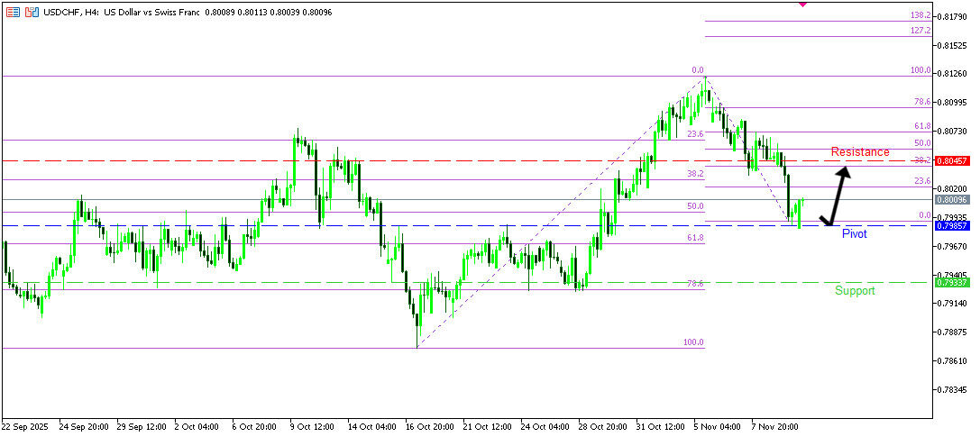
Task: Click the green 0.79337 price tag
Action: coord(951,283)
